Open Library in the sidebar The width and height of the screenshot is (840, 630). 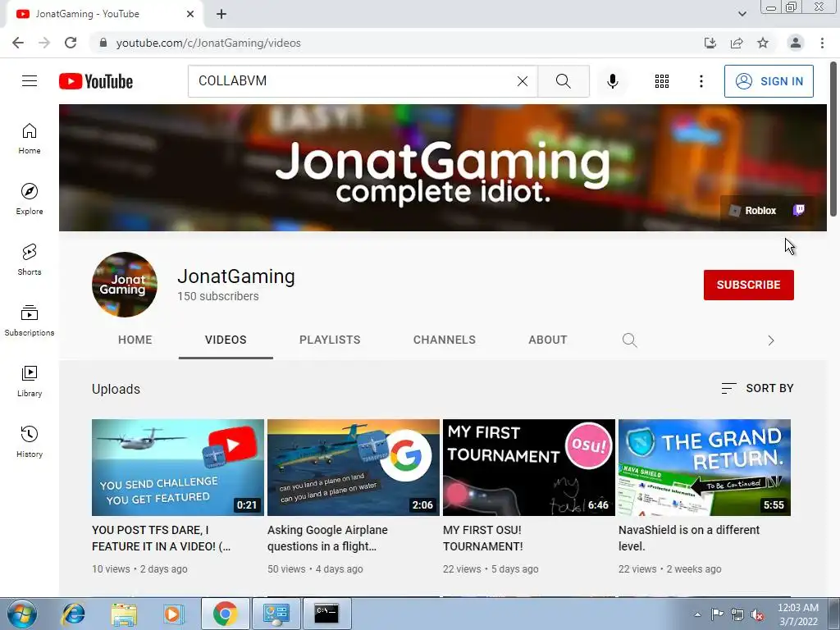(30, 381)
